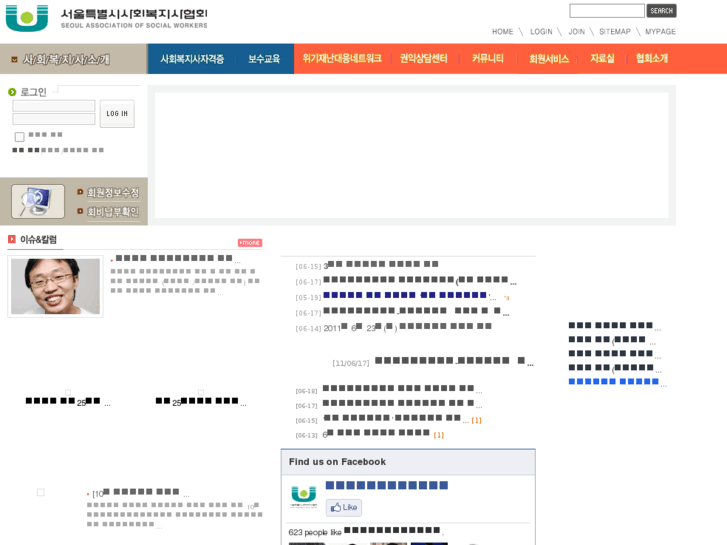Viewport: 727px width, 545px height.
Task: Open the 커뮤니티 menu
Action: point(487,58)
